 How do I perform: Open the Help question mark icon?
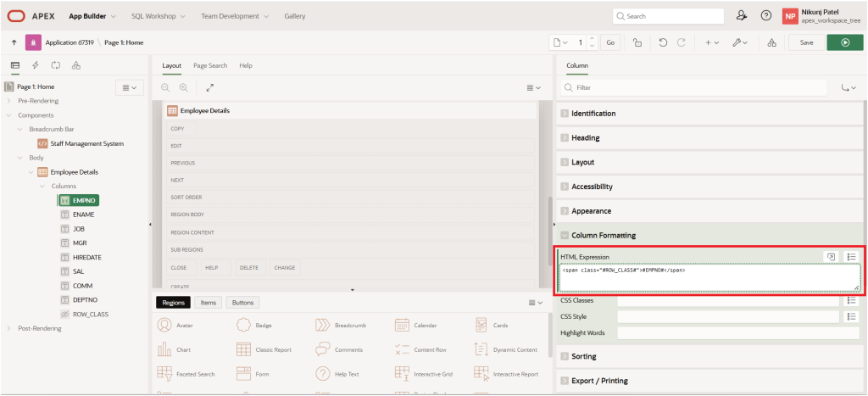point(766,15)
